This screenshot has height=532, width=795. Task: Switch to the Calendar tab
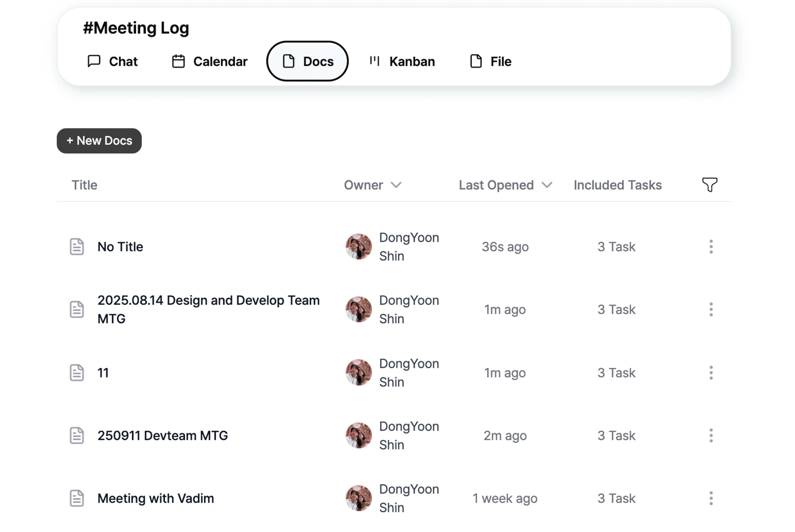[x=210, y=61]
